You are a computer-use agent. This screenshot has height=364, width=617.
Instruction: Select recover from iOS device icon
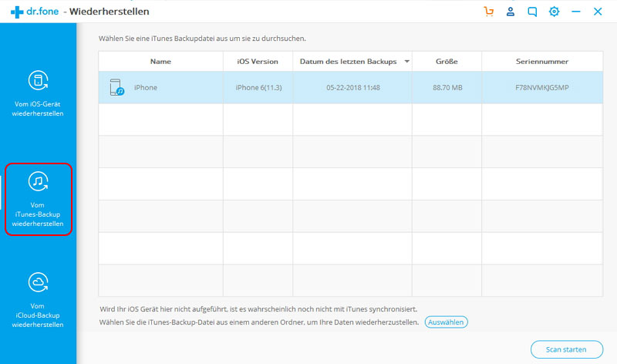click(x=38, y=80)
